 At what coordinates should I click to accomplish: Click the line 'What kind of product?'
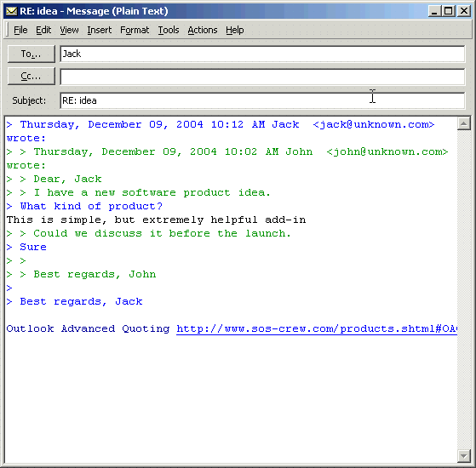point(84,206)
